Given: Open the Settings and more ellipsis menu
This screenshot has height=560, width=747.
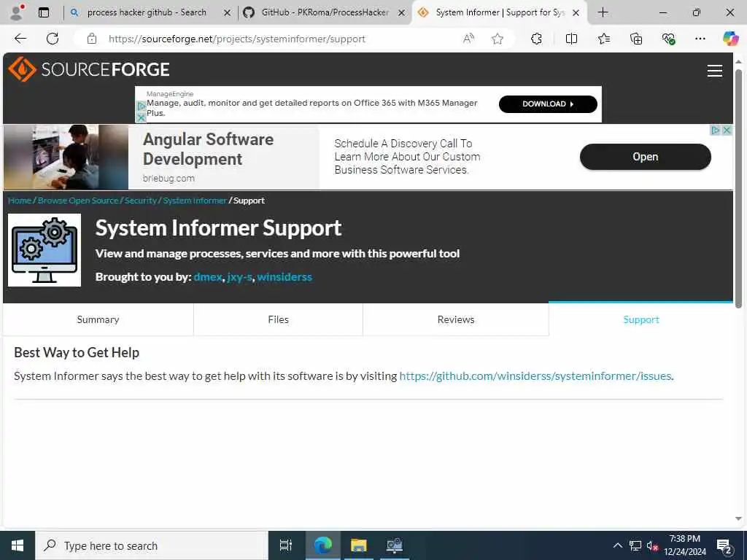Looking at the screenshot, I should click(700, 39).
